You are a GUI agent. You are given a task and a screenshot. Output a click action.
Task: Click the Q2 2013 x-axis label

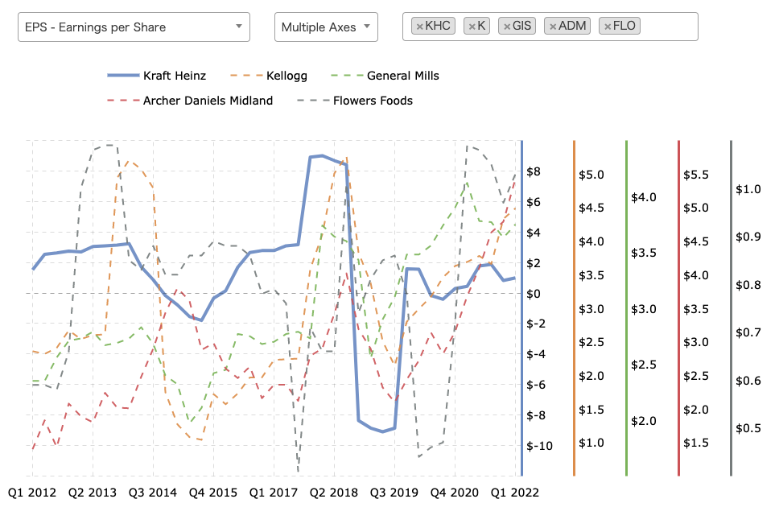[93, 493]
